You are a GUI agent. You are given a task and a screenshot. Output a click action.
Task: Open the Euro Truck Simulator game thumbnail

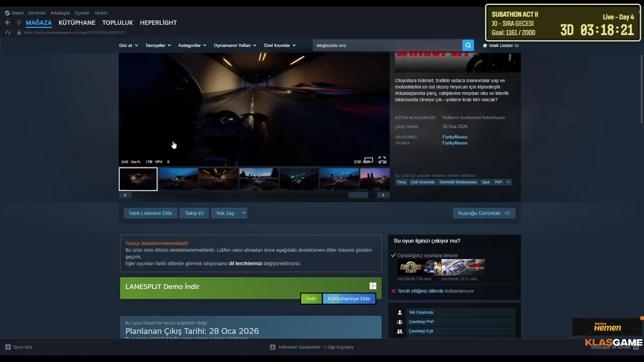419,267
